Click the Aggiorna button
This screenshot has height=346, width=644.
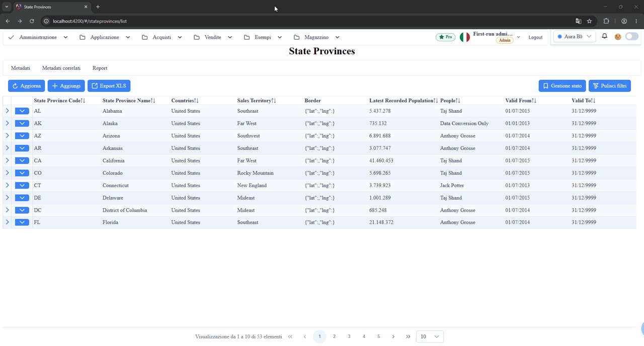pos(26,86)
